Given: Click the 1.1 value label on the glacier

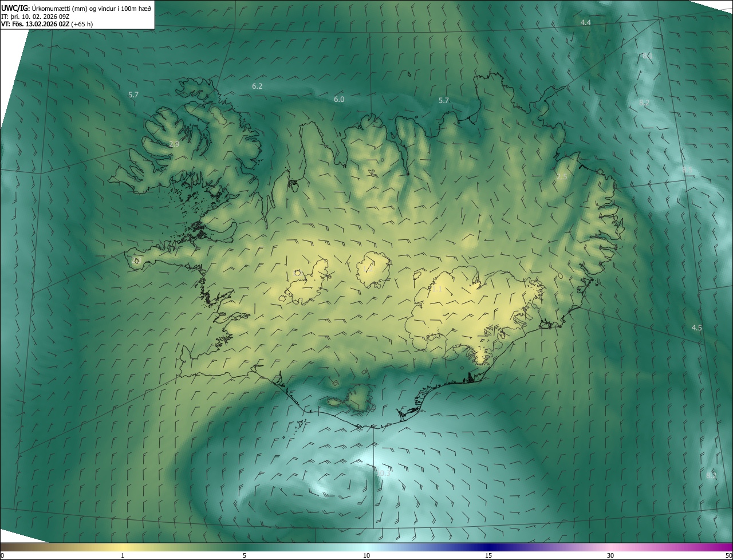Looking at the screenshot, I should click(437, 289).
